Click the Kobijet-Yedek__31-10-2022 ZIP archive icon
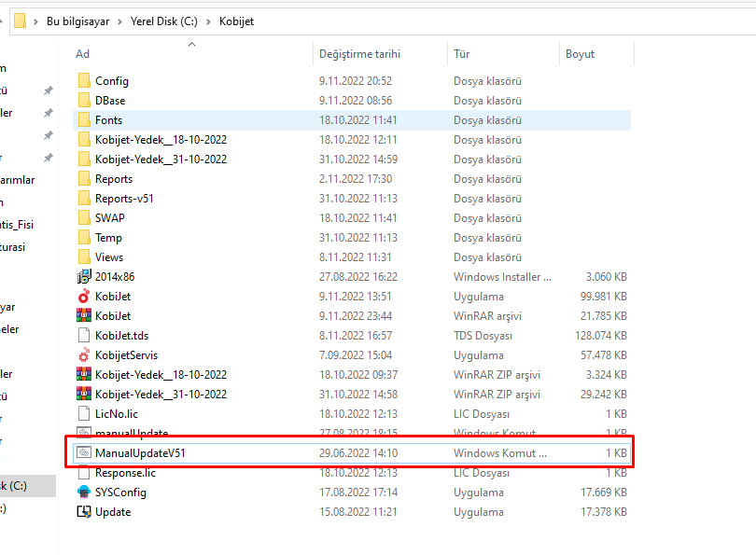This screenshot has height=555, width=756. coord(84,394)
